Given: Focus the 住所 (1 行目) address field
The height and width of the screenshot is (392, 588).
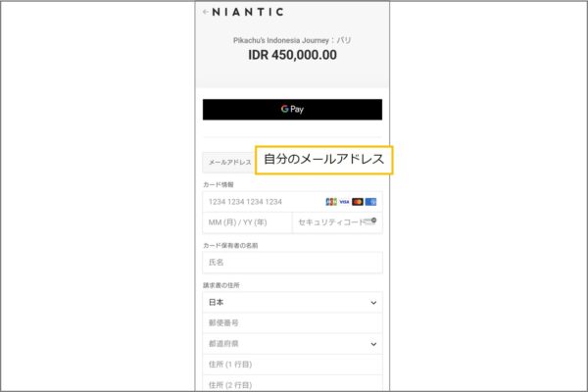Looking at the screenshot, I should pyautogui.click(x=292, y=365).
